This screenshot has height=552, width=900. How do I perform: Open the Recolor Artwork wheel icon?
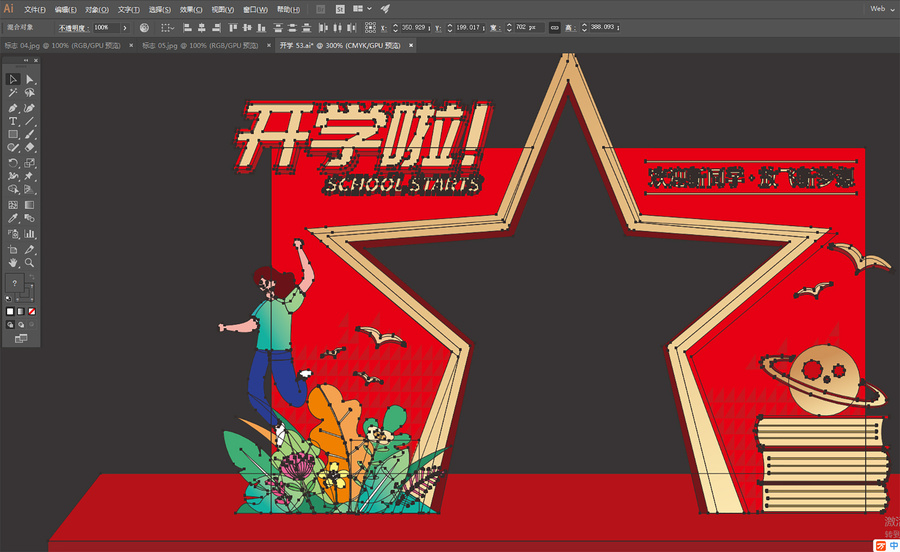[x=144, y=28]
